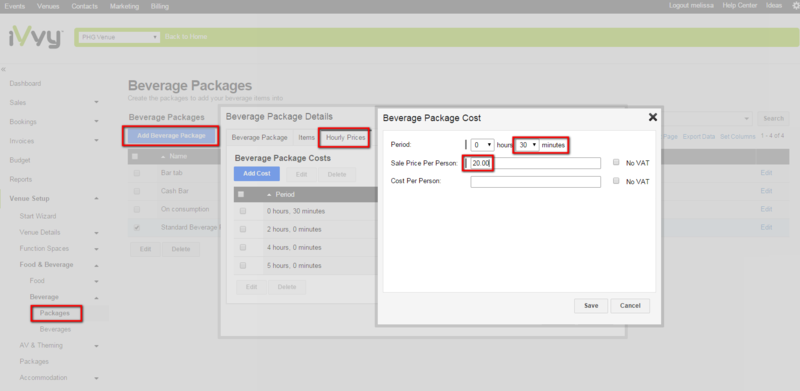
Task: Select Beverages in sidebar
Action: pos(56,329)
